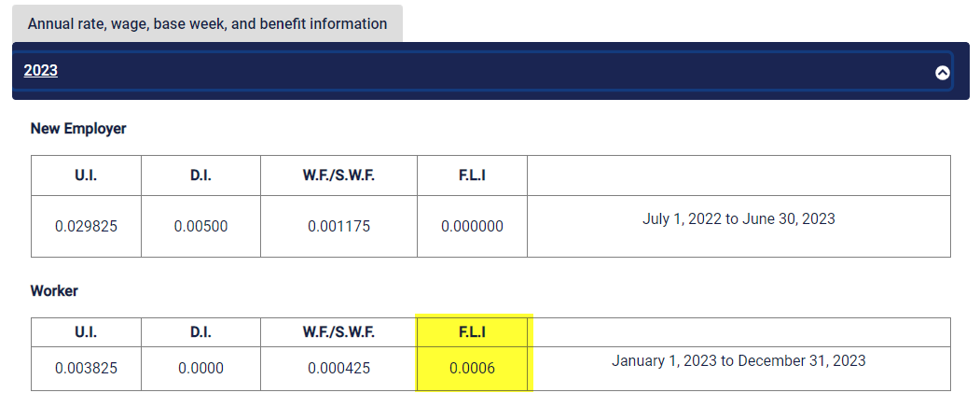Click the Worker section heading
The image size is (980, 407).
pyautogui.click(x=54, y=291)
